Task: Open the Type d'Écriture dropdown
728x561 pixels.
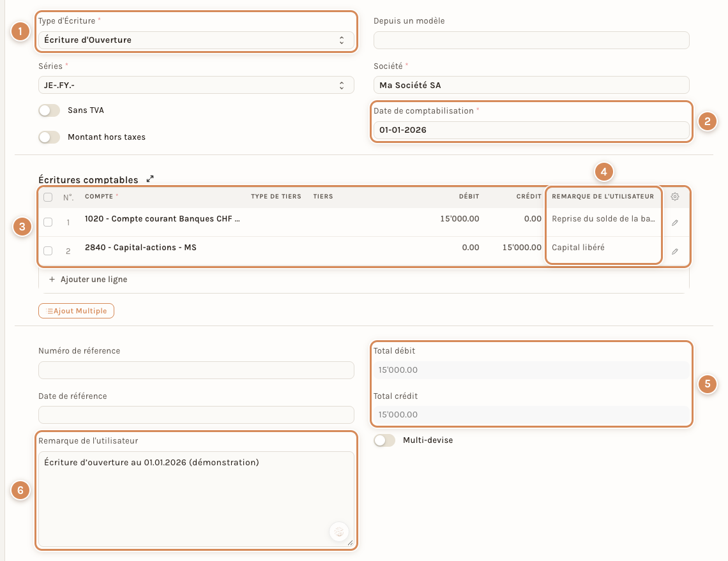Action: click(x=197, y=40)
